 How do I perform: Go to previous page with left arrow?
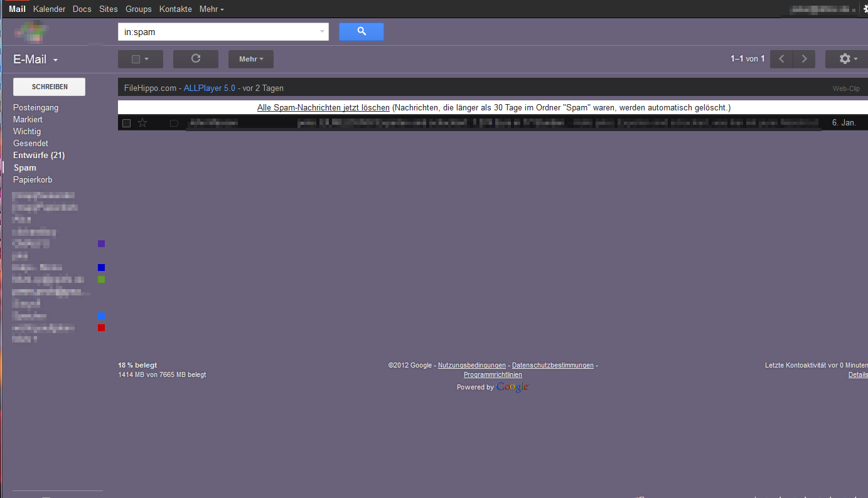point(781,59)
